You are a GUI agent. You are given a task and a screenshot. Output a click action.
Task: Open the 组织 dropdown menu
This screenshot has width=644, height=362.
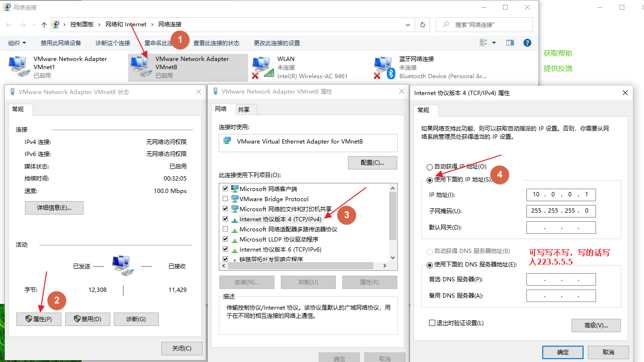click(17, 43)
